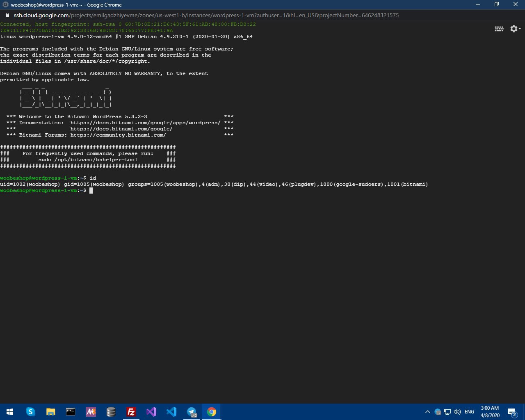Click the 'id' command text in terminal
Image resolution: width=525 pixels, height=420 pixels.
[93, 178]
